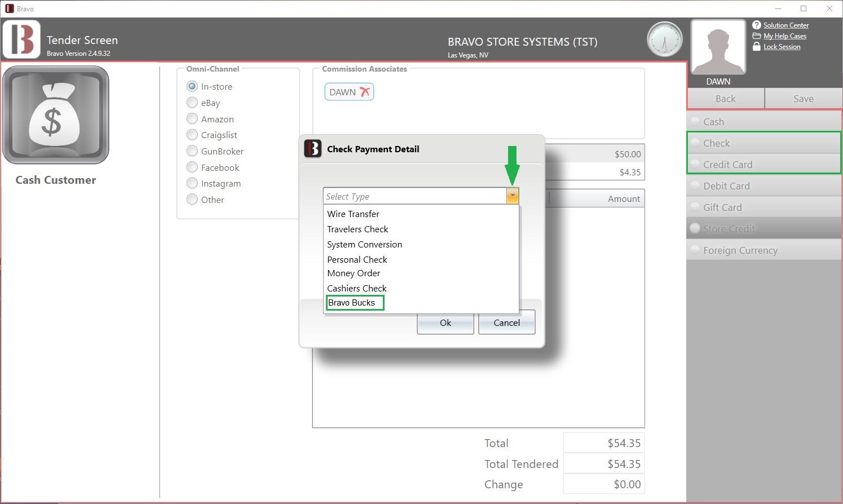Select the Credit Card tender option

[x=764, y=164]
